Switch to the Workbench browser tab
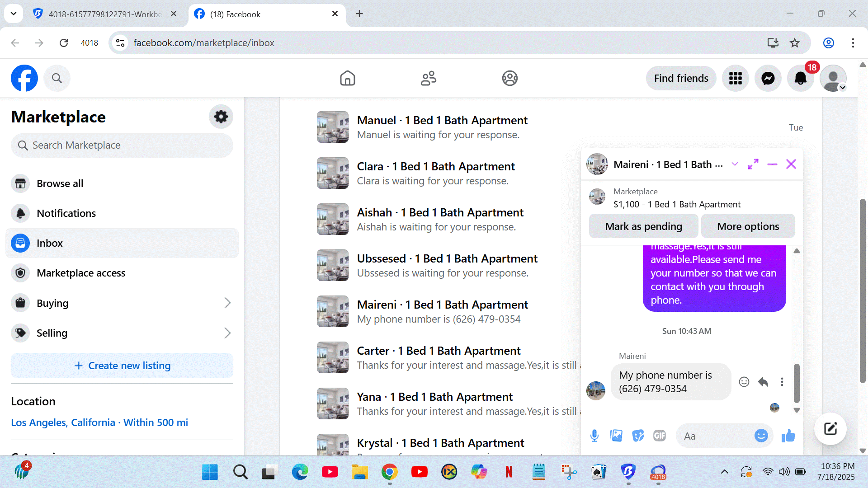868x488 pixels. tap(104, 14)
